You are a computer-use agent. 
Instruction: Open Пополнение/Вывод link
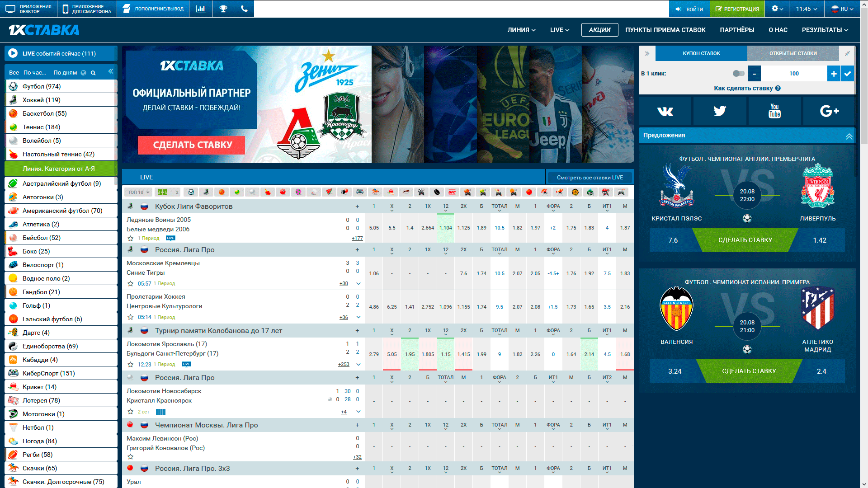[x=153, y=9]
